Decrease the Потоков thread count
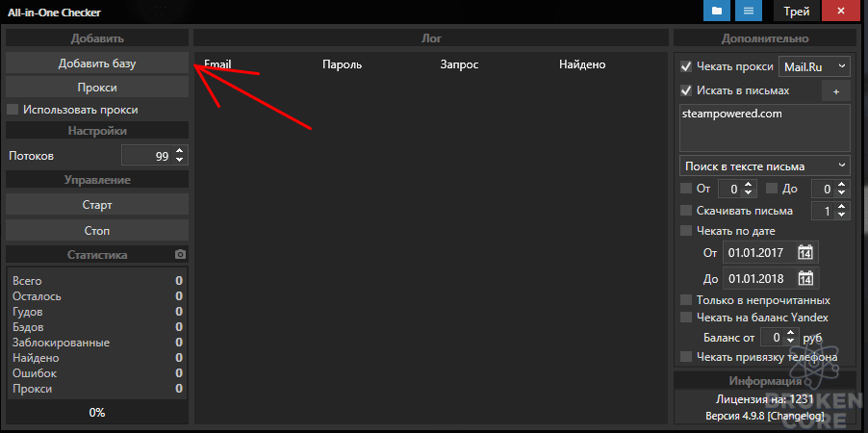This screenshot has height=433, width=868. coord(179,160)
